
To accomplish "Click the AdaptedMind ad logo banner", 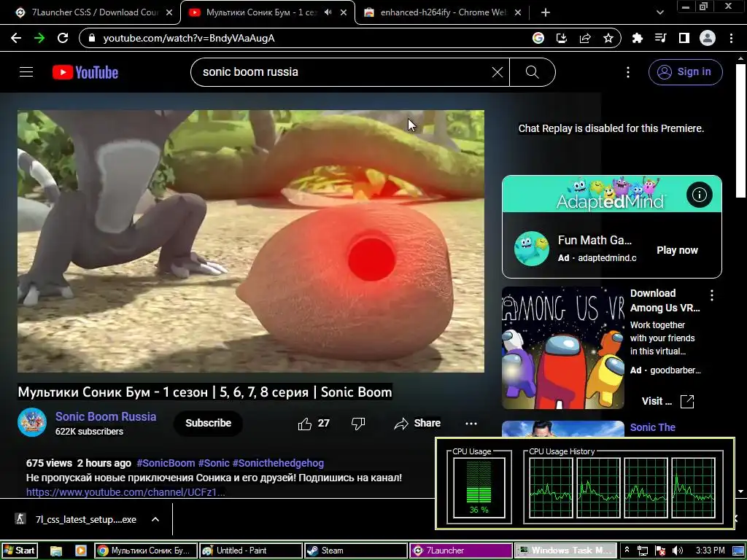I will click(612, 194).
